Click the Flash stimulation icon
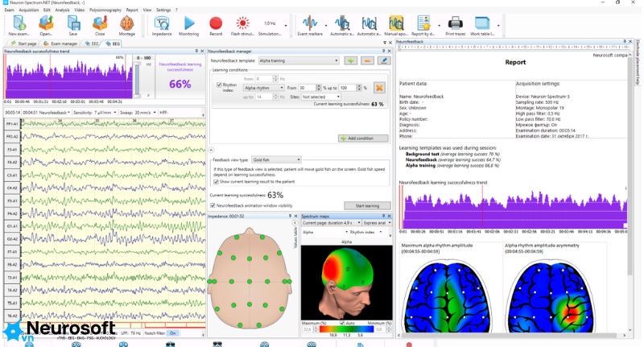Viewport: 644px width, 347px height. pos(242,26)
